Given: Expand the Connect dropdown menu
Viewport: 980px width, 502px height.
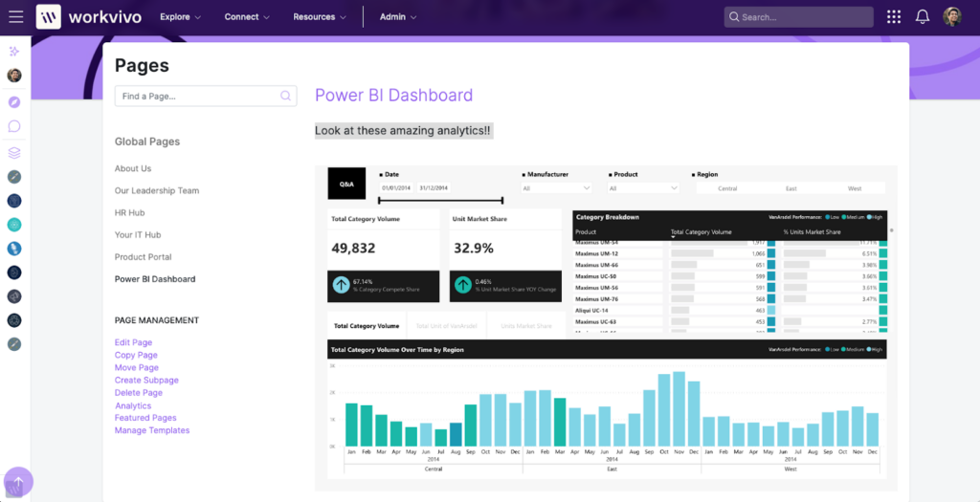Looking at the screenshot, I should (248, 17).
